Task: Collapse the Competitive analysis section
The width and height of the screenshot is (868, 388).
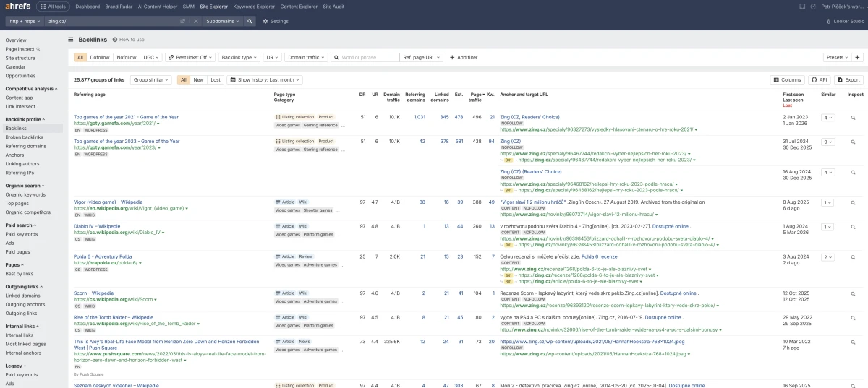Action: [x=31, y=89]
